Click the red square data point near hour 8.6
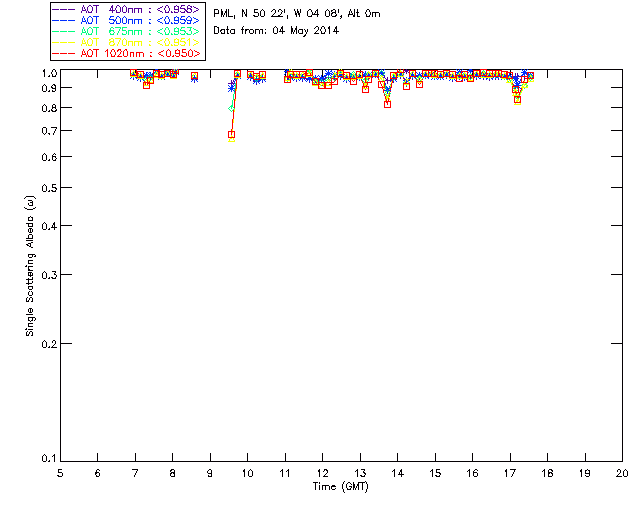The image size is (640, 512). pyautogui.click(x=195, y=76)
